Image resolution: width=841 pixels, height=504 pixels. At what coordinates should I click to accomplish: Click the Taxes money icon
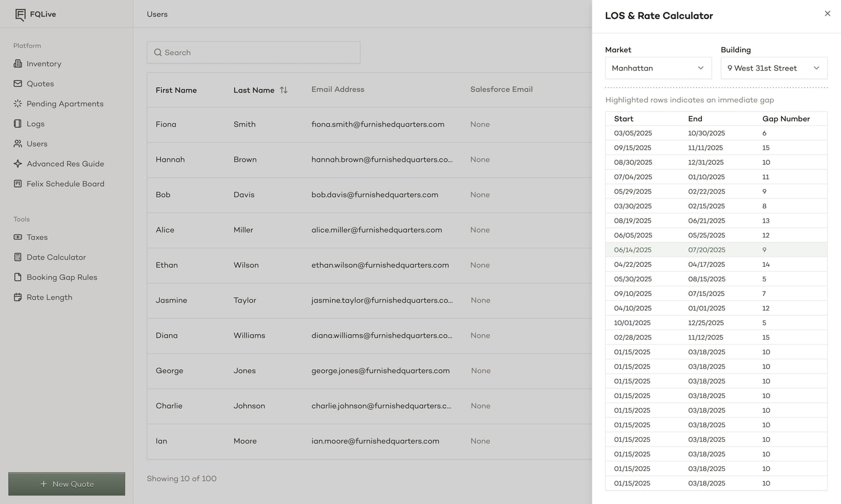click(18, 237)
